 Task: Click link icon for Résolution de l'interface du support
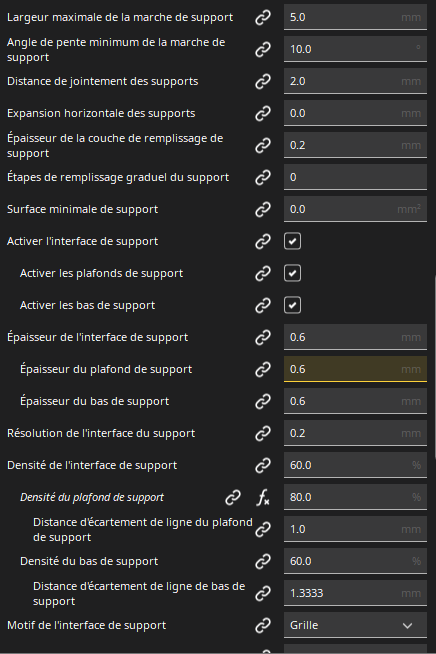click(x=263, y=433)
